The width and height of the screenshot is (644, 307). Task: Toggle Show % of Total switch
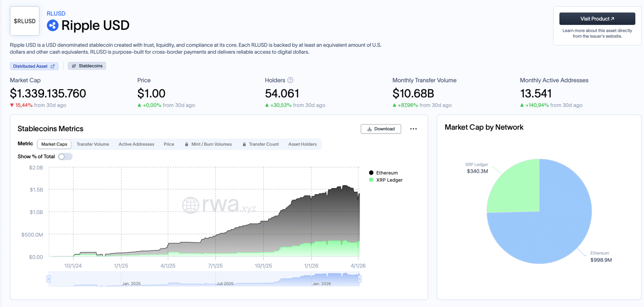[x=65, y=157]
